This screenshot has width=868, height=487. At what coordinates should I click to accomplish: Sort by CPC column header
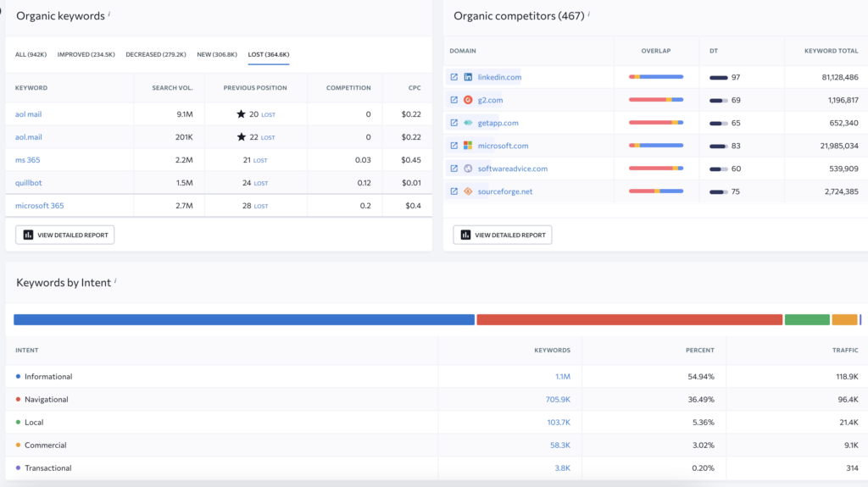415,88
